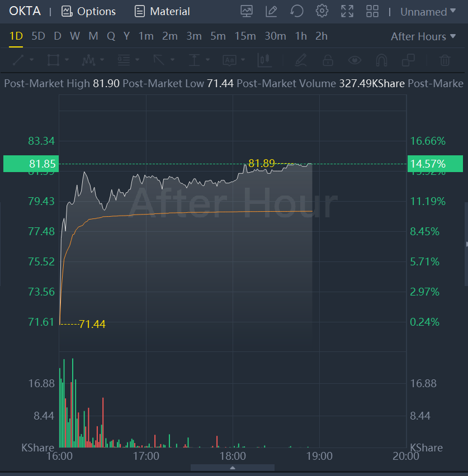Screen dimensions: 468x476
Task: Select the 3m interval
Action: click(x=194, y=36)
